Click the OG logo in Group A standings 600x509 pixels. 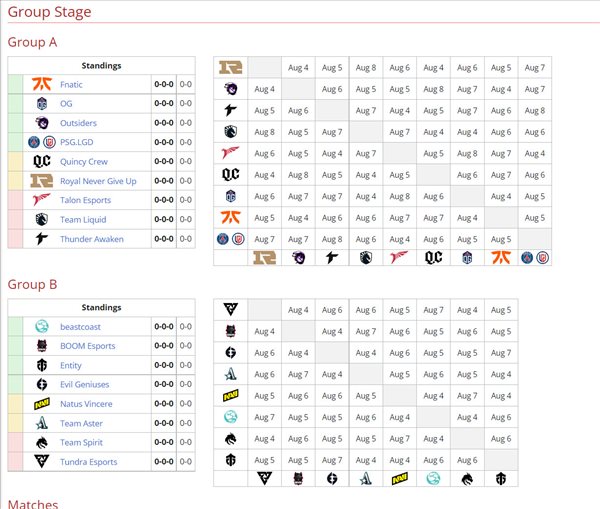[42, 104]
